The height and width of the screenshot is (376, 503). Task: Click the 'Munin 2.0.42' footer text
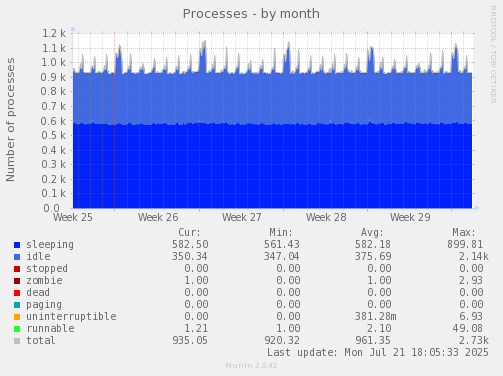click(251, 366)
